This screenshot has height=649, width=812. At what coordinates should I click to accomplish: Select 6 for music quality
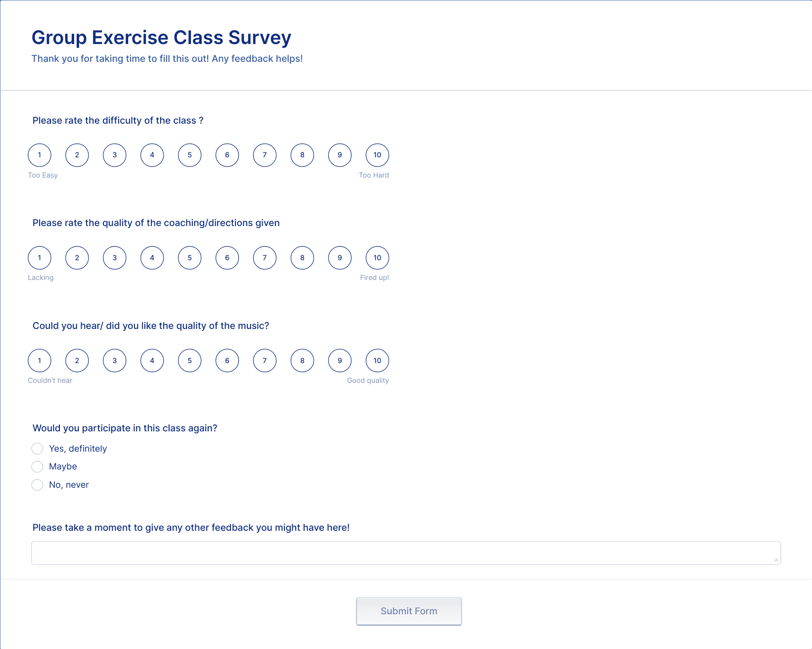(227, 361)
